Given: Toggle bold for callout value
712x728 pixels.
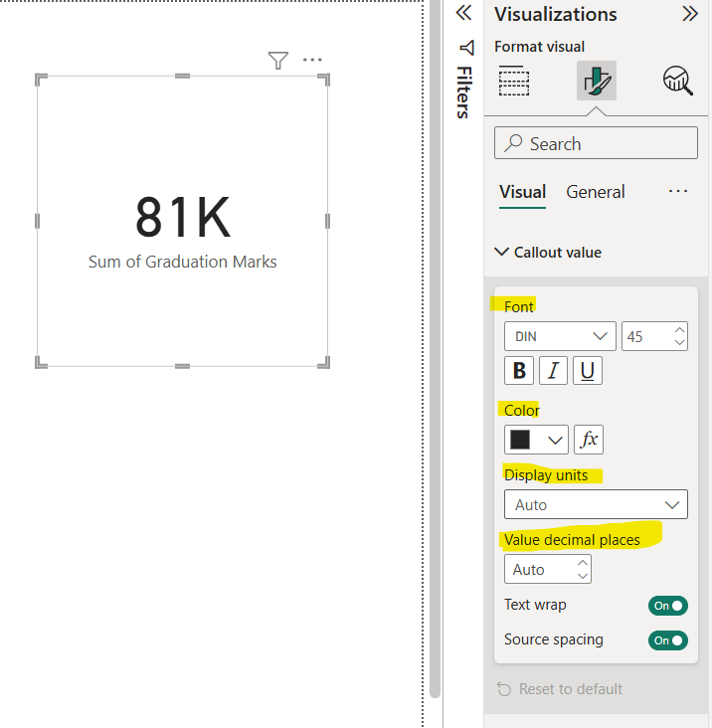Looking at the screenshot, I should (519, 371).
